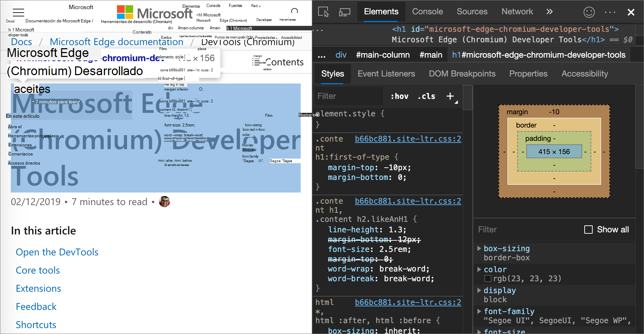Toggle the .cls class editor
The image size is (644, 334).
tap(426, 96)
